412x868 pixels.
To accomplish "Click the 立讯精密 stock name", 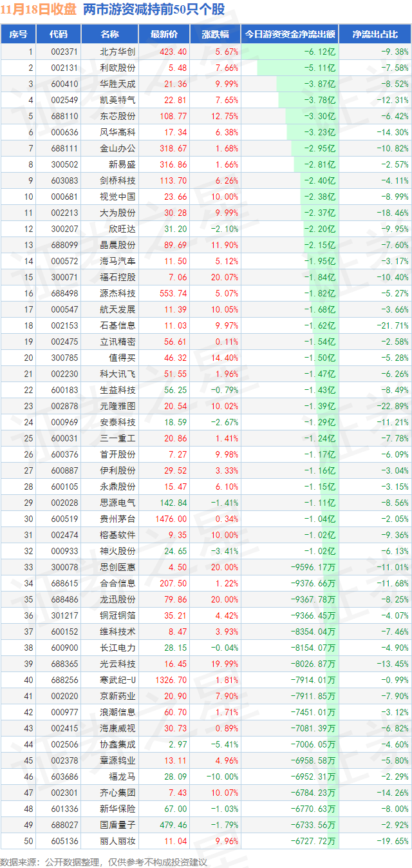I will pyautogui.click(x=118, y=342).
